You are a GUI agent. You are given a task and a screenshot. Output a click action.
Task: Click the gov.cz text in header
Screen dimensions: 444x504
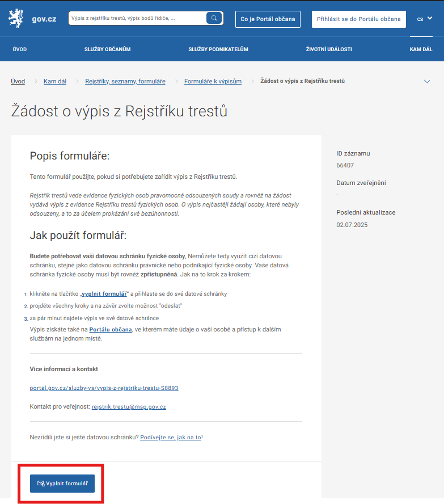point(44,19)
